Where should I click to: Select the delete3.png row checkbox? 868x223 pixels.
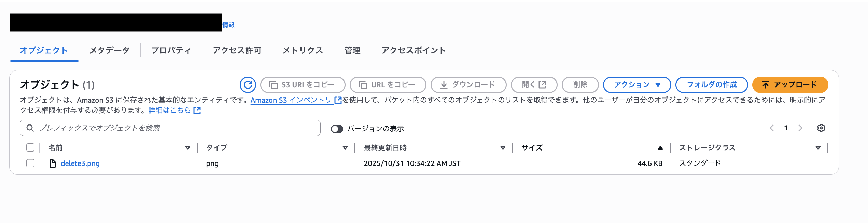point(30,163)
